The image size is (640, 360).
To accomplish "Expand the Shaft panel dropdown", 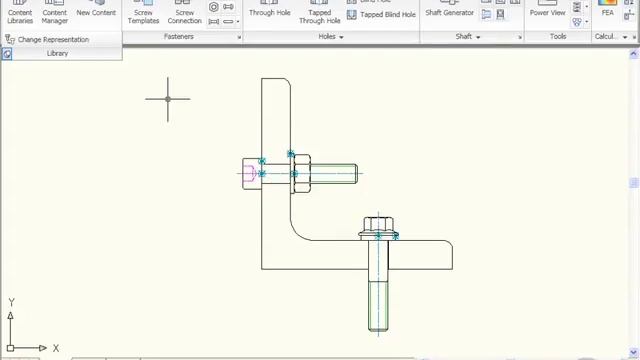I will pos(478,37).
